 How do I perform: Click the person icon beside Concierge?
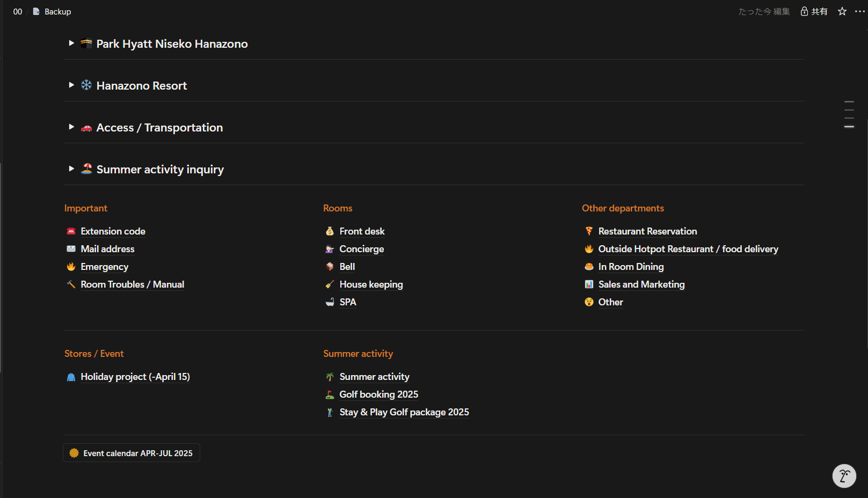coord(330,249)
